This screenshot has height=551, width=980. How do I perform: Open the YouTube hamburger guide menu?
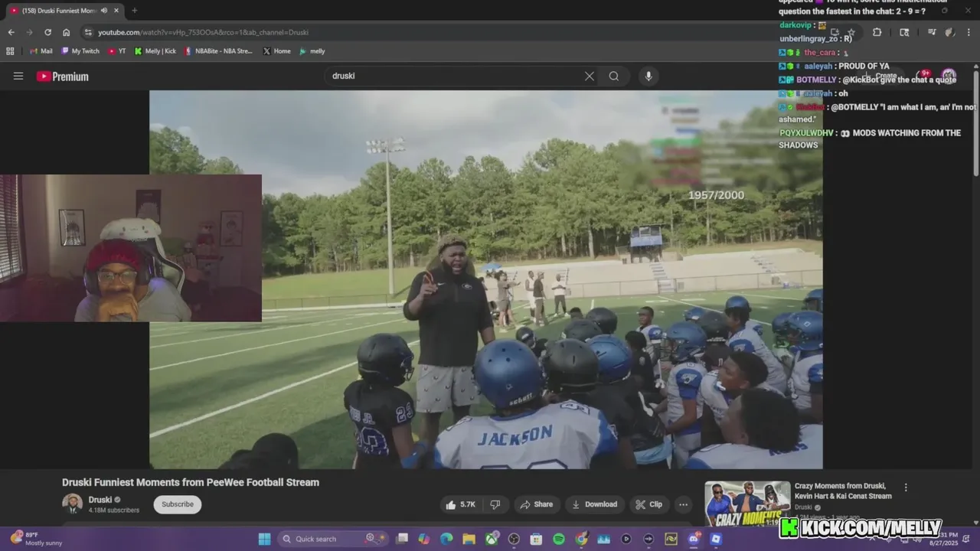pyautogui.click(x=18, y=76)
